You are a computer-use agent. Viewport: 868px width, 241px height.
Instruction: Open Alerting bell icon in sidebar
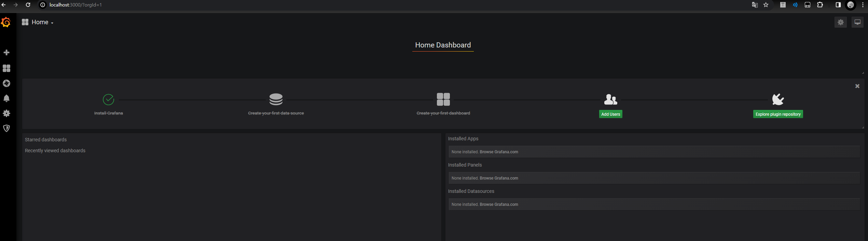click(6, 98)
